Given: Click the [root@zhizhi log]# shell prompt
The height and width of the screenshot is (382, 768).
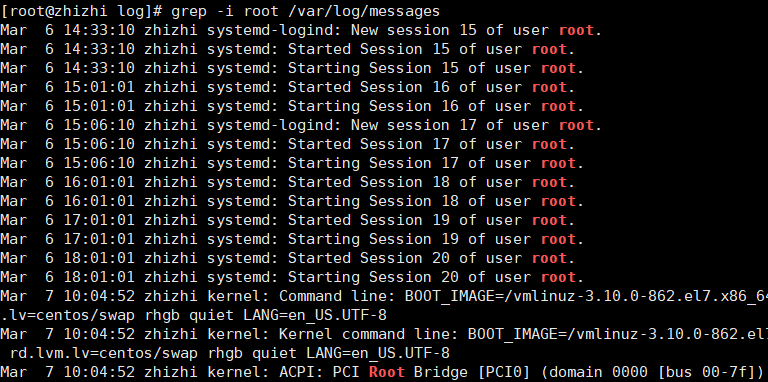Looking at the screenshot, I should 82,11.
